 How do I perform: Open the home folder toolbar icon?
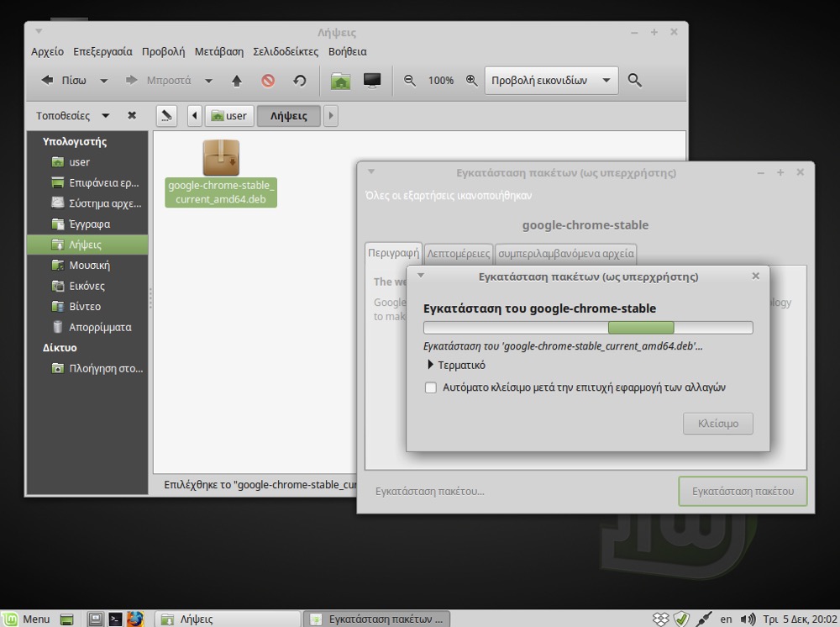coord(340,81)
